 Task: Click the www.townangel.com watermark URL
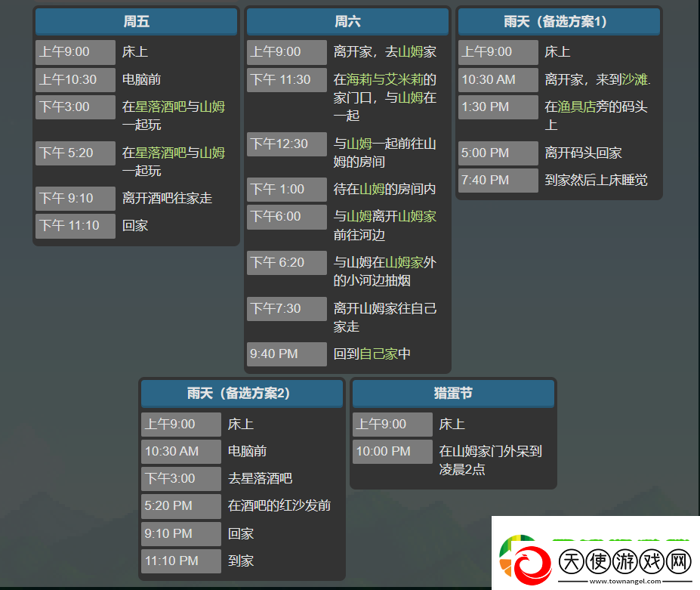(x=625, y=581)
